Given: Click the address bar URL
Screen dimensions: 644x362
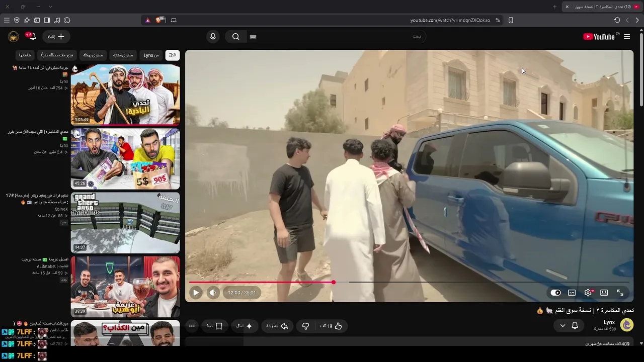Looking at the screenshot, I should (450, 20).
